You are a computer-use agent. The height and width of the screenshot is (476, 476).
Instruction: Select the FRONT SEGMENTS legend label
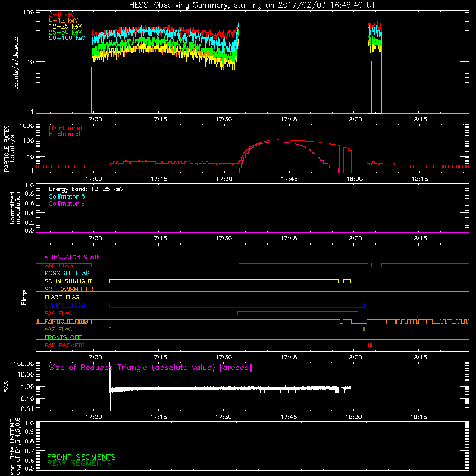82,457
